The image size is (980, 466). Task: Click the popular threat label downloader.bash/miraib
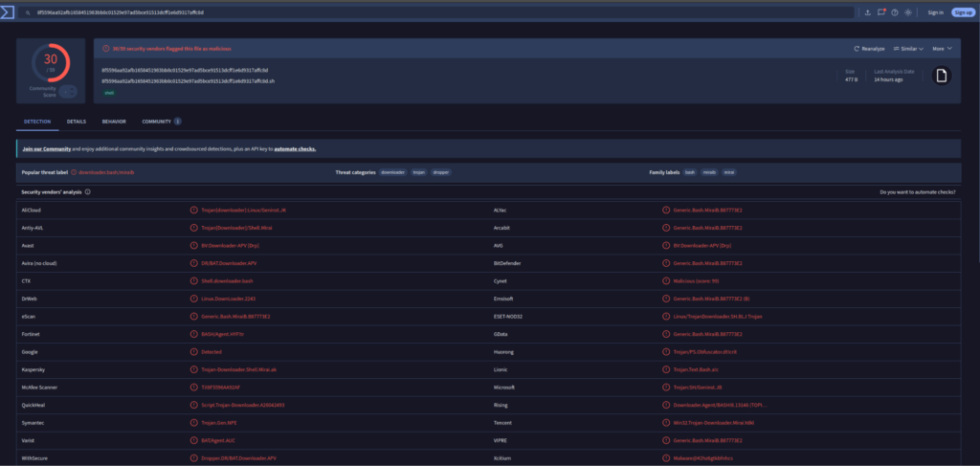coord(106,172)
